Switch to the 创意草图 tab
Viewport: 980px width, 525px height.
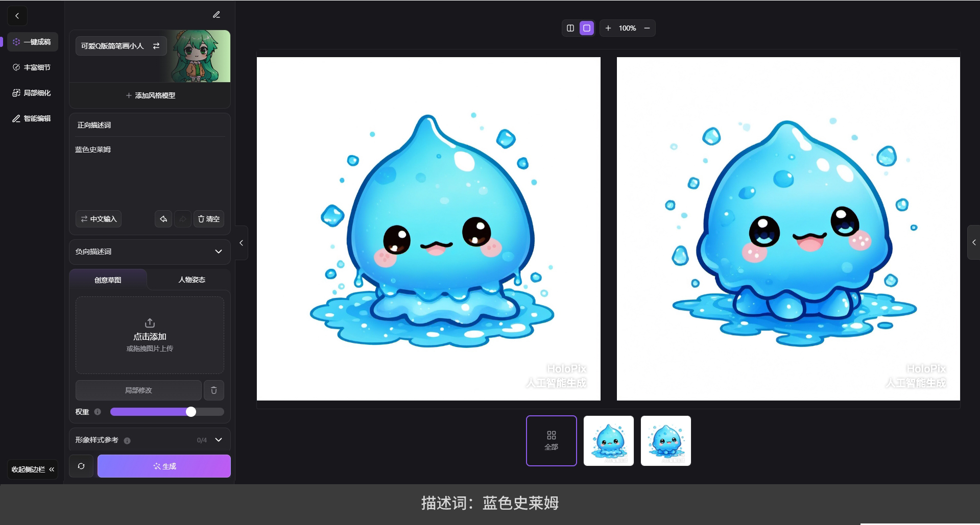coord(108,280)
